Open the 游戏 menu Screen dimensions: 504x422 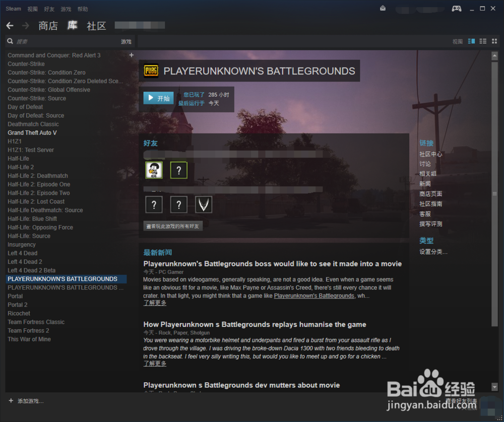tap(66, 9)
